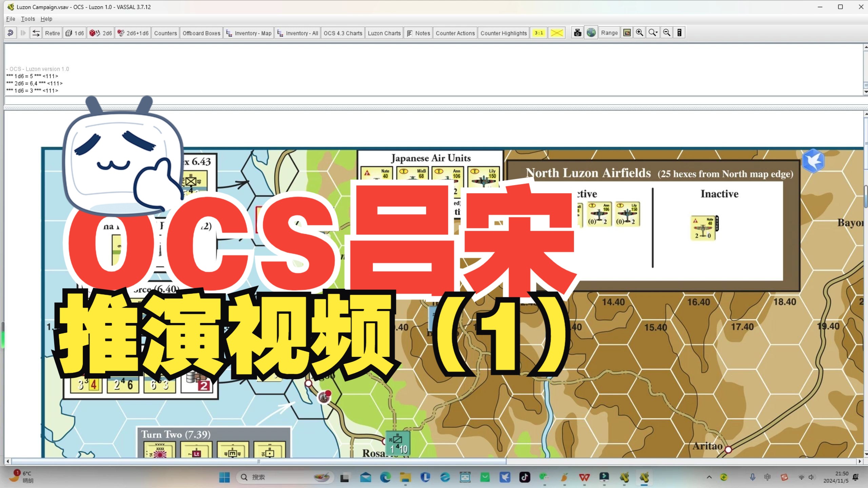Image resolution: width=868 pixels, height=488 pixels.
Task: Open the Offboard Boxes window
Action: (201, 33)
